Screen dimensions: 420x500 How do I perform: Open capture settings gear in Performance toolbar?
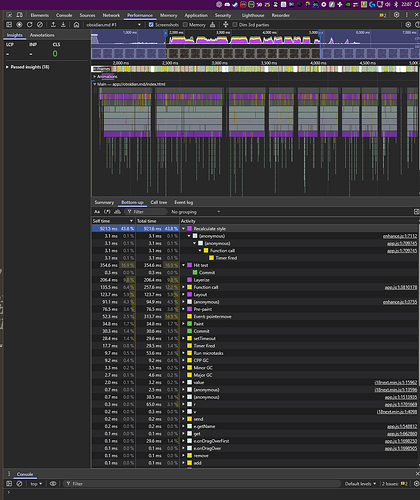point(408,25)
